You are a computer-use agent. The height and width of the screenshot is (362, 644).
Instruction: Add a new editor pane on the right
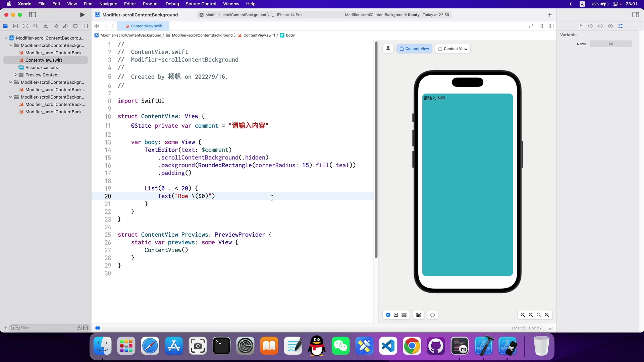point(551,26)
